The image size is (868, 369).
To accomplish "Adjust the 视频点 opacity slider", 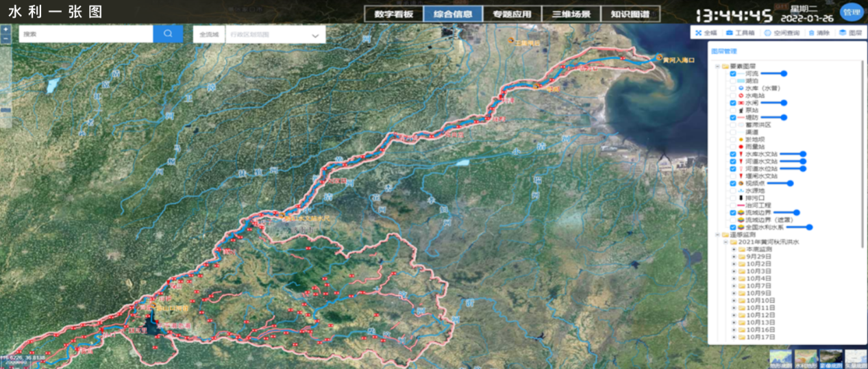I will [779, 183].
